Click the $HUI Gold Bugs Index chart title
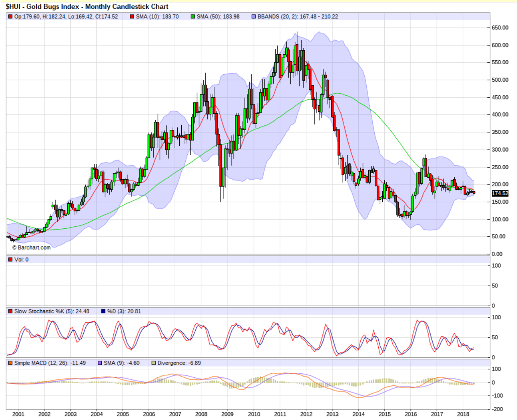This screenshot has width=517, height=420. point(87,6)
